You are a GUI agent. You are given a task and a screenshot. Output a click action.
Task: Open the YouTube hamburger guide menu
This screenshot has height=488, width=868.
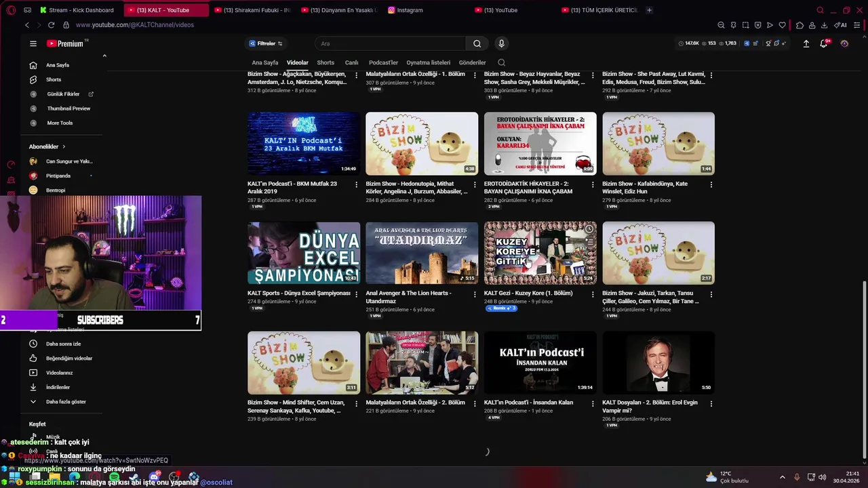[33, 43]
